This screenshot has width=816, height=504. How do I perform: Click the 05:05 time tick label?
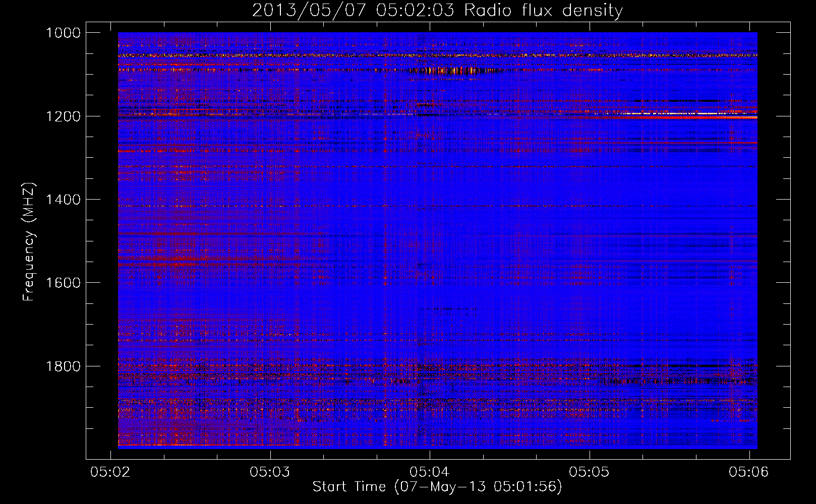coord(589,472)
